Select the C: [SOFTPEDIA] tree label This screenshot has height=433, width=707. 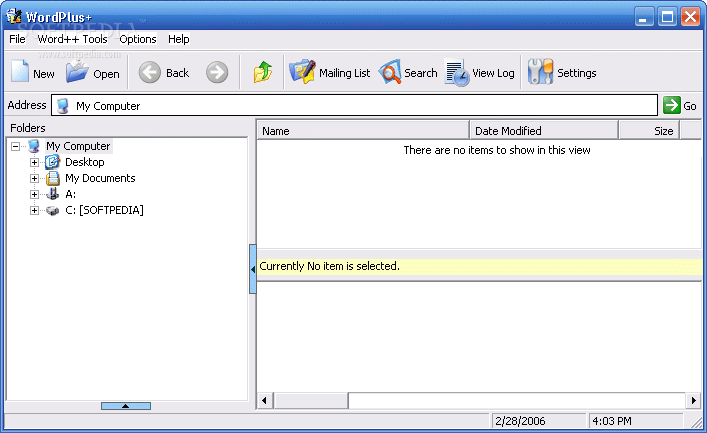104,210
